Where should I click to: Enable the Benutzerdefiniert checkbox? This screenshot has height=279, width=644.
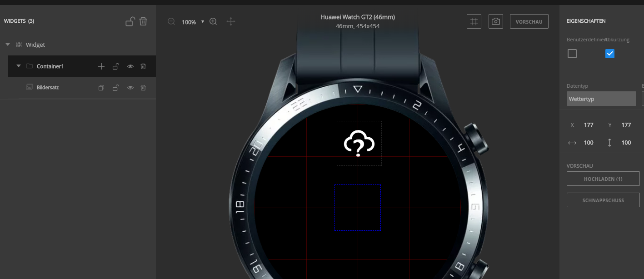click(x=572, y=54)
